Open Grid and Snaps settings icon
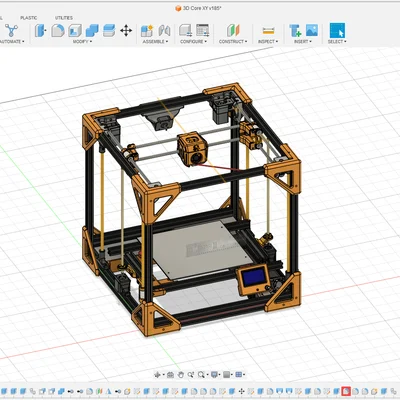400x400 pixels. (x=226, y=375)
